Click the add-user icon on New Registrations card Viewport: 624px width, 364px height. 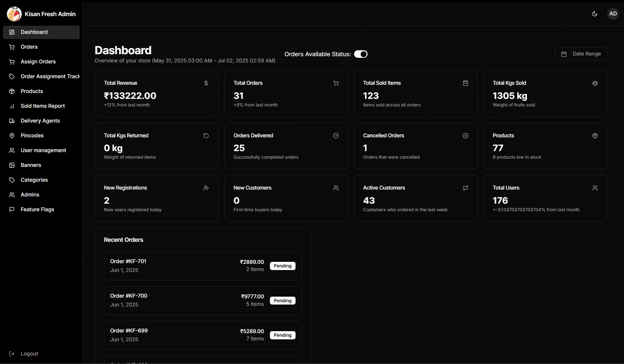coord(206,188)
